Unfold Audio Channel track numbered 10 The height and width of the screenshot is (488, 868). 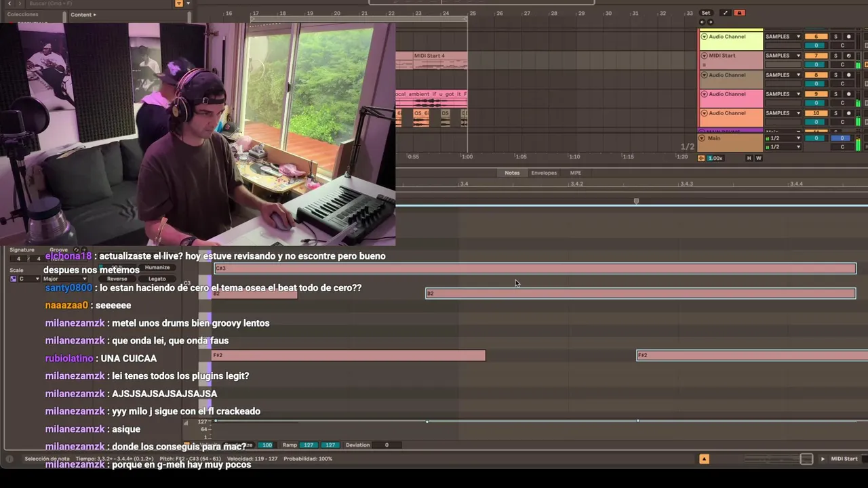tap(704, 113)
